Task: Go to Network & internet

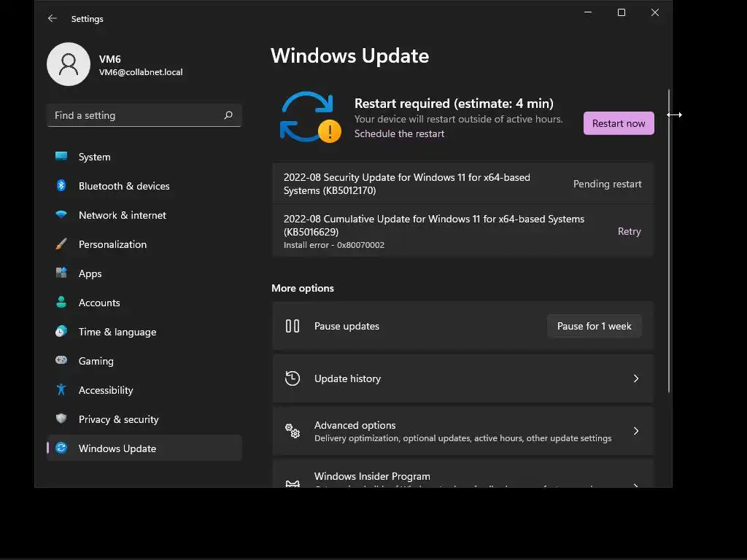Action: click(144, 215)
